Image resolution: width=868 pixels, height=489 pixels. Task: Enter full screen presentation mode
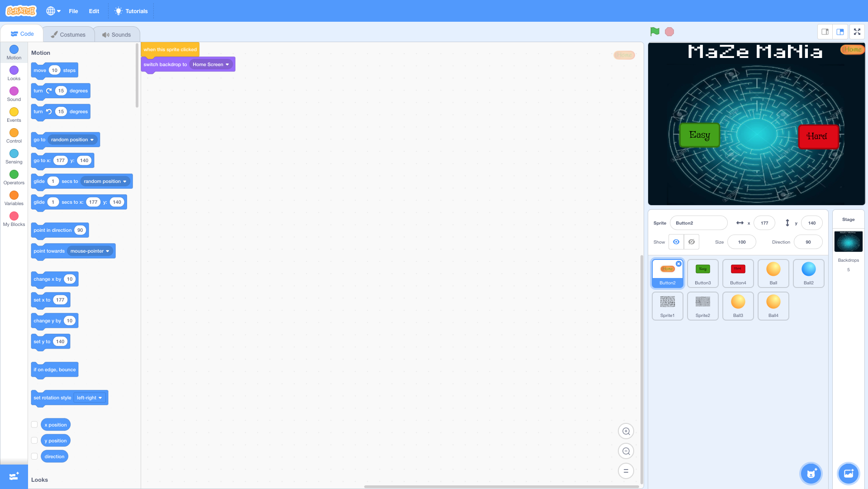click(857, 32)
